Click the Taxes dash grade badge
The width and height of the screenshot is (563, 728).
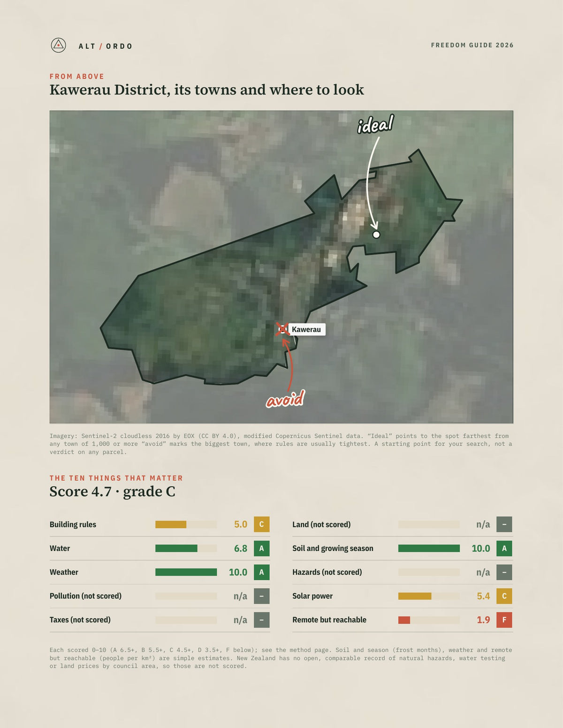(262, 620)
